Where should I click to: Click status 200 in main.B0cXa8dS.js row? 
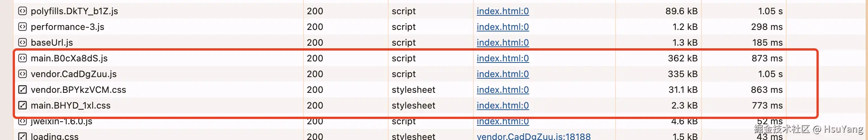(x=315, y=58)
